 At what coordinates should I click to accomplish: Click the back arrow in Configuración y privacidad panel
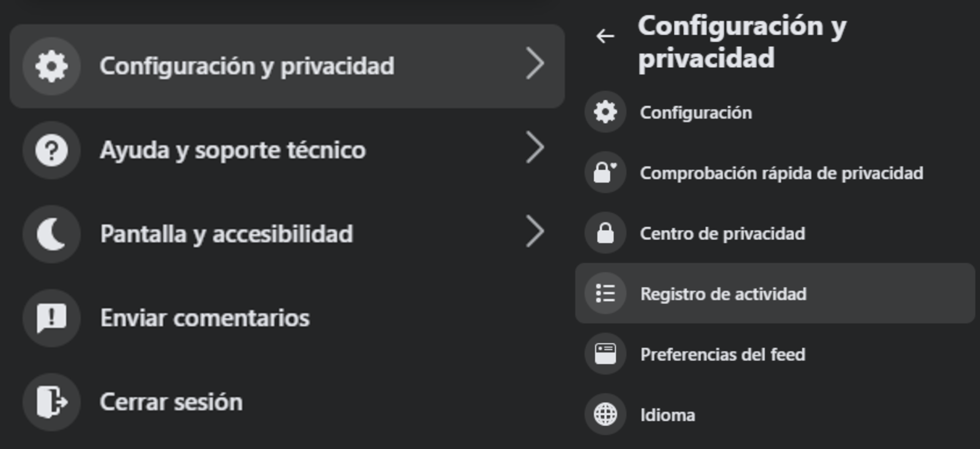click(x=605, y=36)
